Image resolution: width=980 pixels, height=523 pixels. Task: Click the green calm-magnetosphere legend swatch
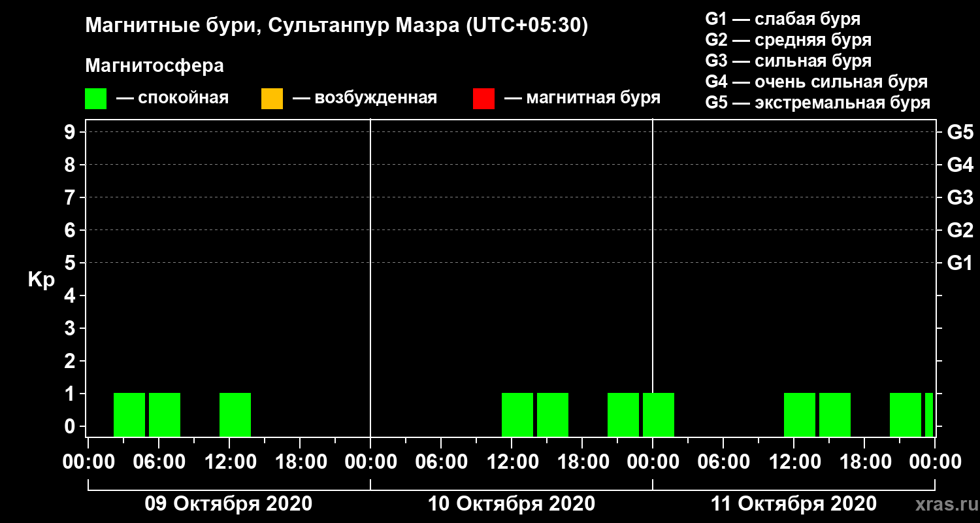click(x=95, y=99)
